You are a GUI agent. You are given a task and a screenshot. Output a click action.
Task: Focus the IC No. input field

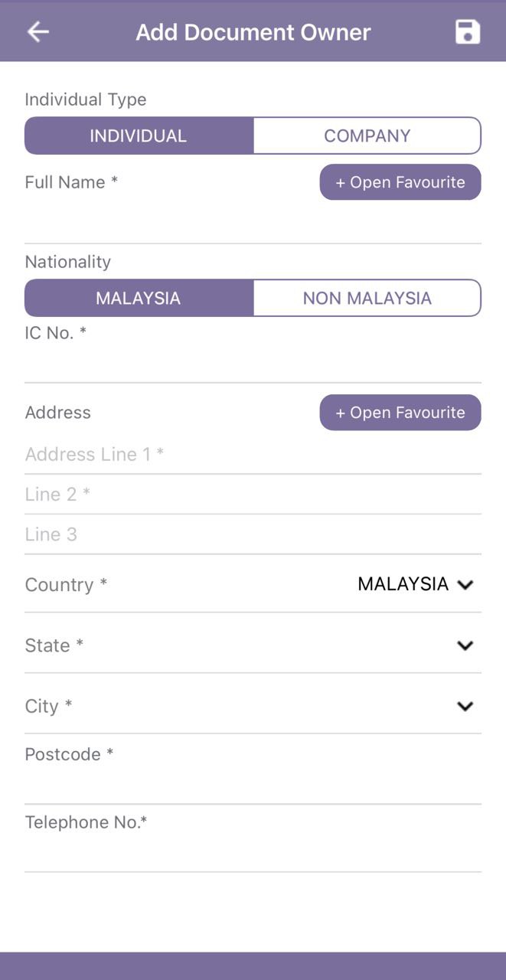pos(253,364)
